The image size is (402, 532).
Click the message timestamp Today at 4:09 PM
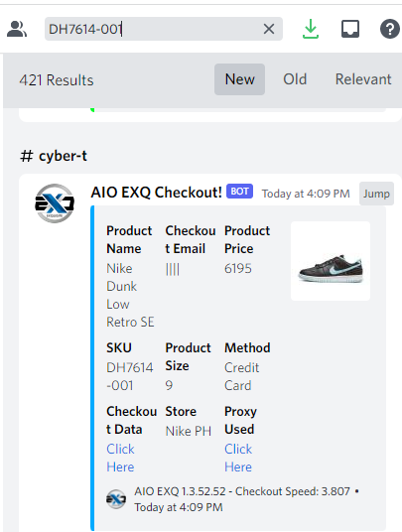pos(306,194)
